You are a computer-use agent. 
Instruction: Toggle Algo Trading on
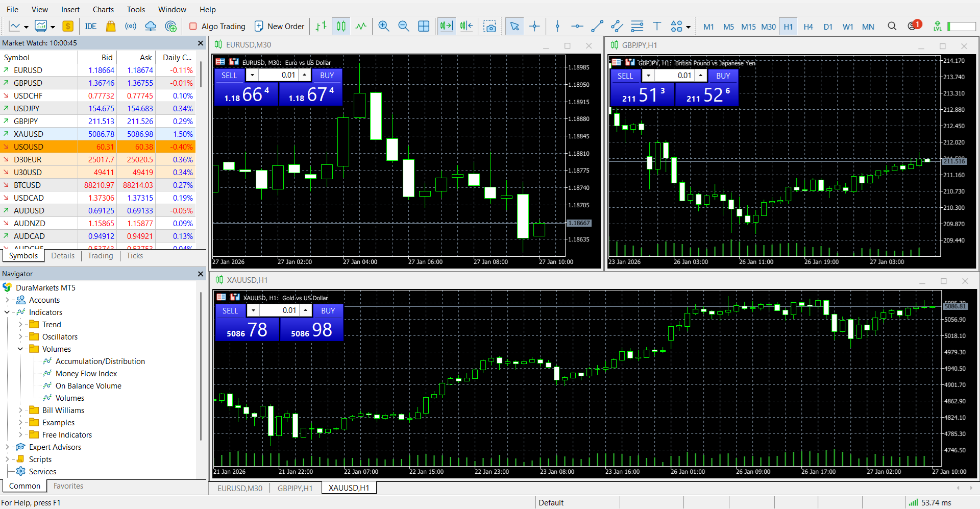pos(217,26)
